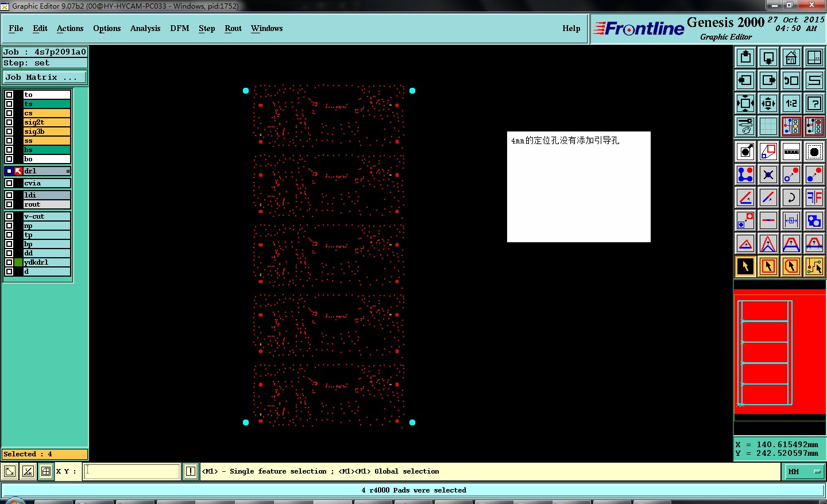Click the pan up view icon
This screenshot has width=827, height=504.
[745, 57]
